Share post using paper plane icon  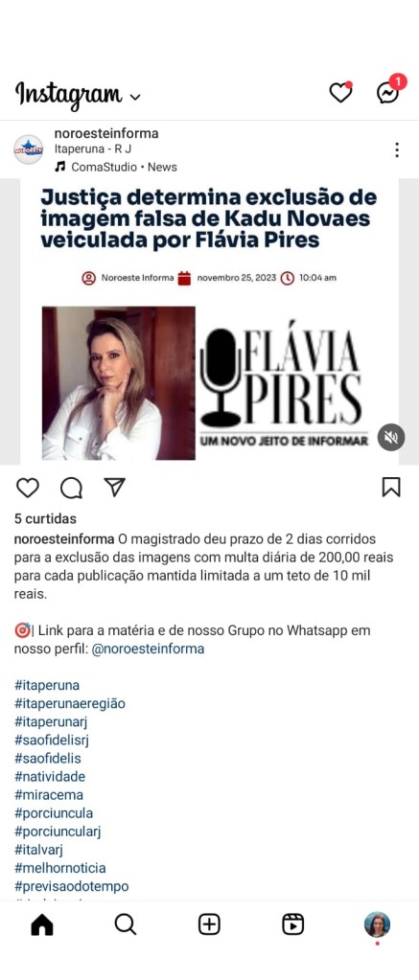tap(114, 487)
